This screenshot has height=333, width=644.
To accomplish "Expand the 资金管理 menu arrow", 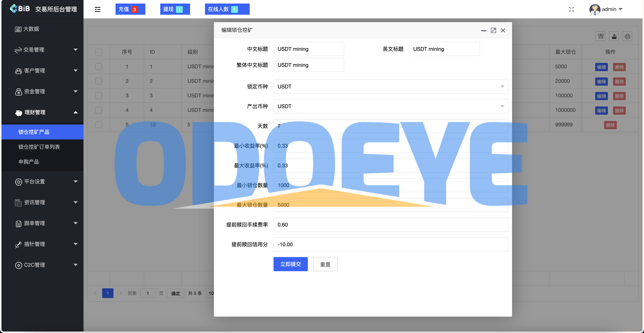I will [75, 91].
